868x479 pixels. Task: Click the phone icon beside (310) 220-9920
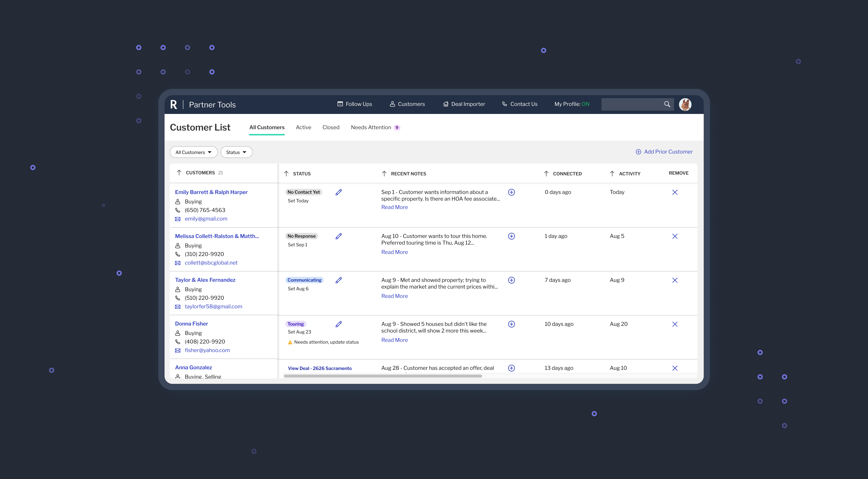click(x=178, y=254)
